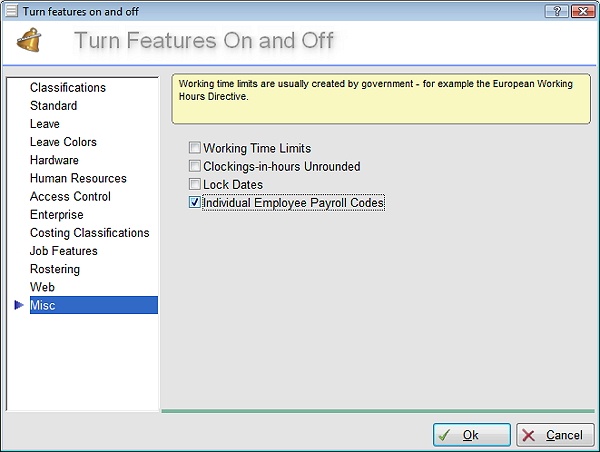Select the highlighted Misc category
600x452 pixels.
(43, 305)
